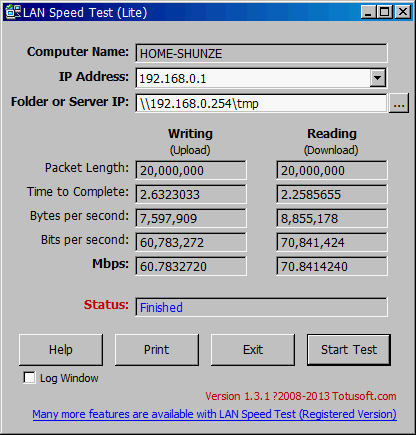Click the LAN Speed Test title bar icon

[x=14, y=12]
